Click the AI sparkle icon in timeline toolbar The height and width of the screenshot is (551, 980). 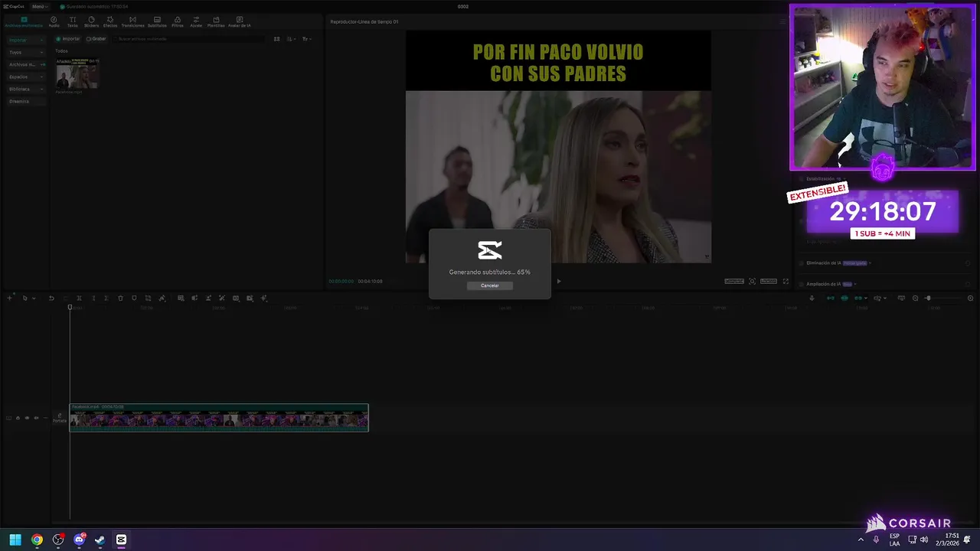(263, 298)
